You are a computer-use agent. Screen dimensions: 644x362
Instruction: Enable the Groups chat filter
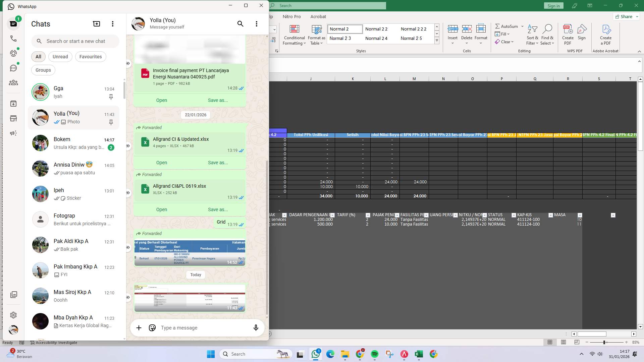click(x=43, y=70)
